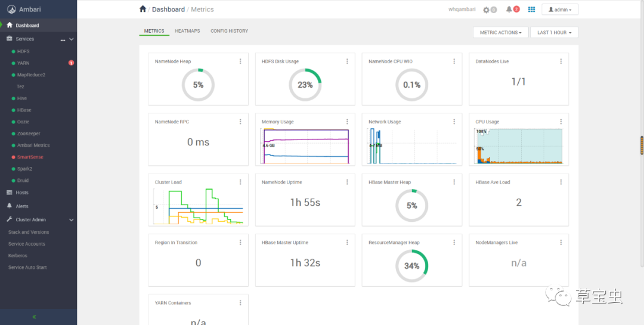
Task: Open the views grid icon
Action: point(531,9)
